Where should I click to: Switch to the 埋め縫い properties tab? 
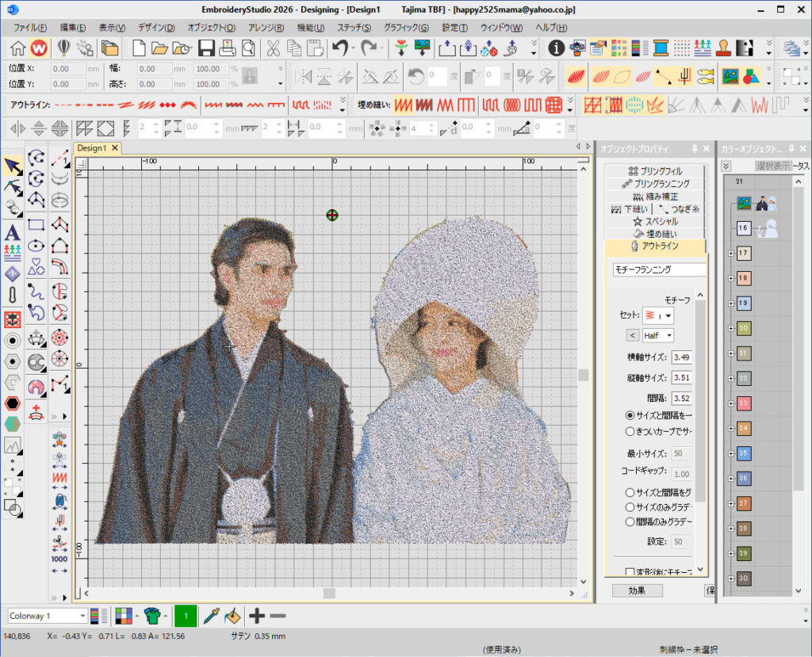[x=654, y=234]
